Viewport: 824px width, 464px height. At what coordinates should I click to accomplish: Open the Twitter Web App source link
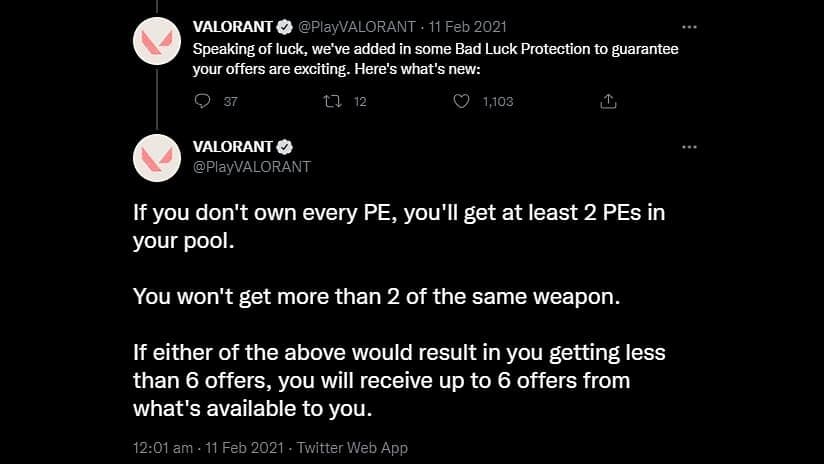click(352, 448)
